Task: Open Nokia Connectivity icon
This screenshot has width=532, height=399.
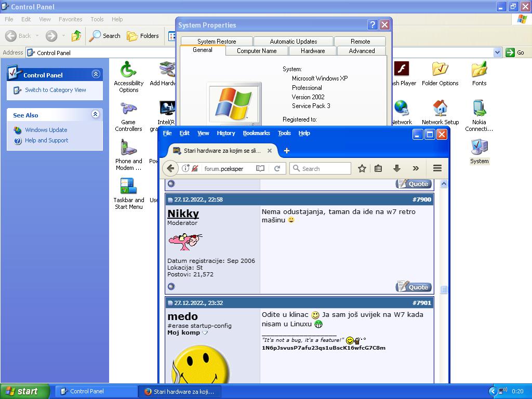Action: (478, 116)
